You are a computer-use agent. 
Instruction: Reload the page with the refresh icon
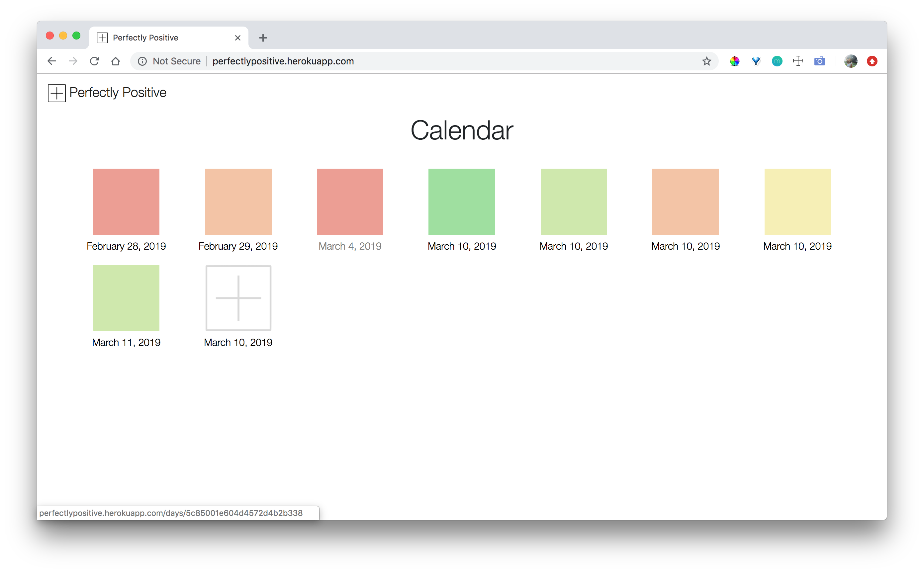click(x=94, y=61)
